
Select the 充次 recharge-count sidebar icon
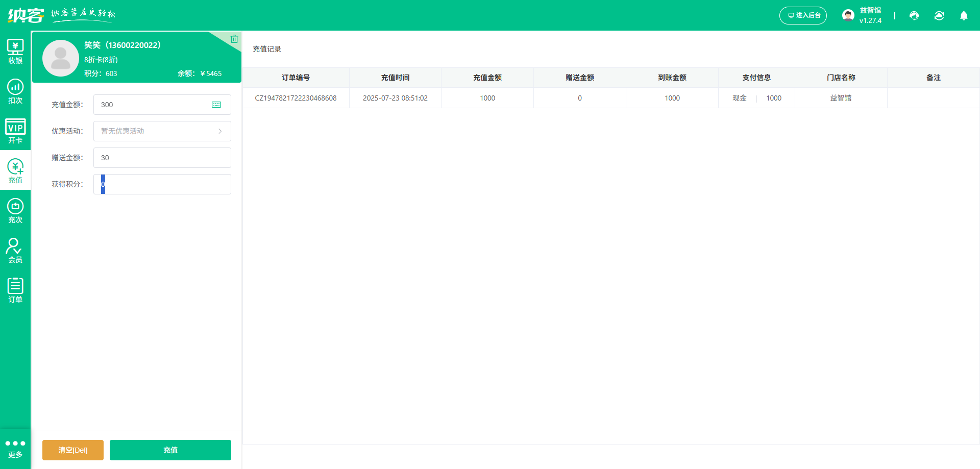[x=15, y=211]
